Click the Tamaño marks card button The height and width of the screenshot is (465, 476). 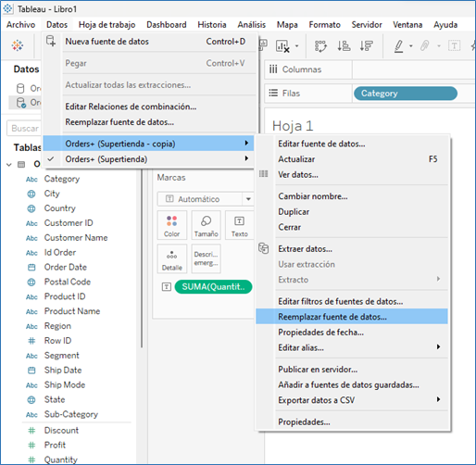[206, 225]
